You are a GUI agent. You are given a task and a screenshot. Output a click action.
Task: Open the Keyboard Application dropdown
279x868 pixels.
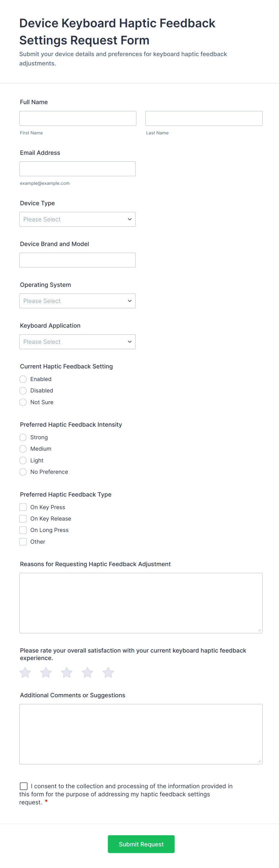point(77,342)
